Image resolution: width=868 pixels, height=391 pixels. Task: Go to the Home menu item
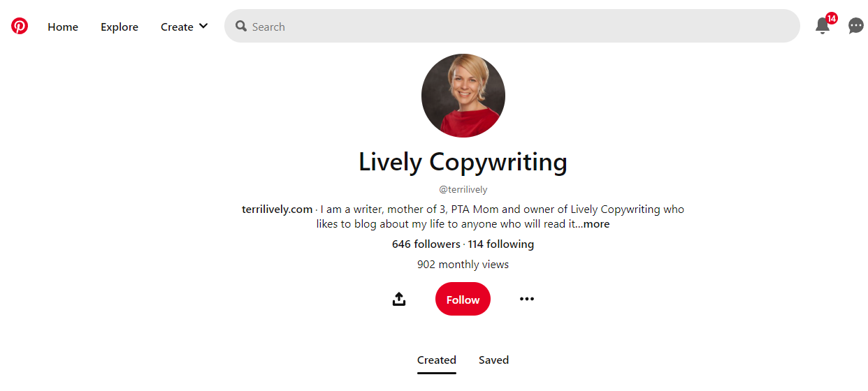[63, 27]
